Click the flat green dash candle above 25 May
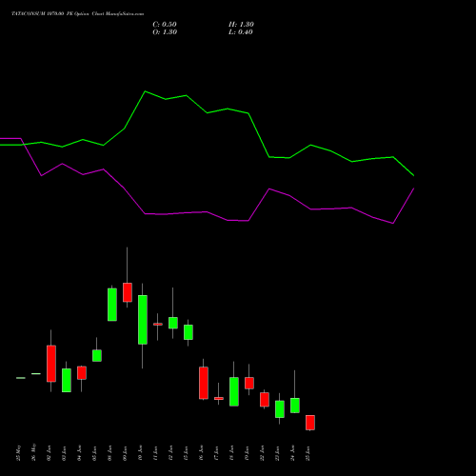476x476 pixels. 21,378
